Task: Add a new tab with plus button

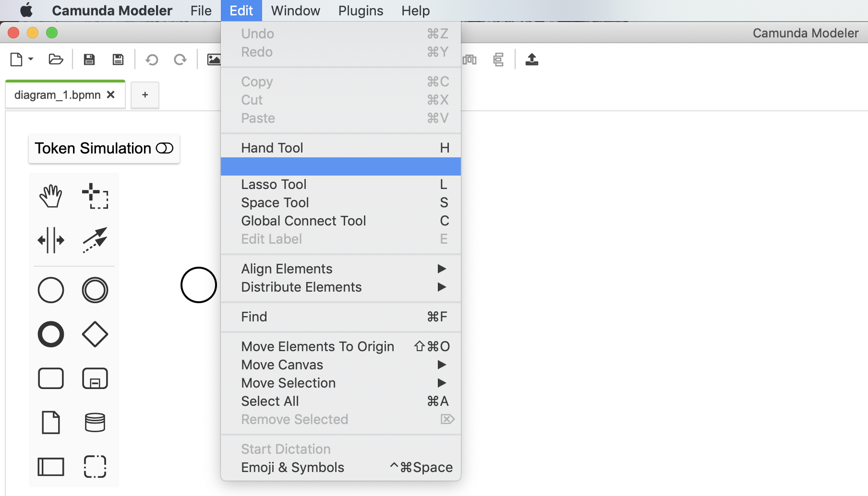Action: [145, 95]
